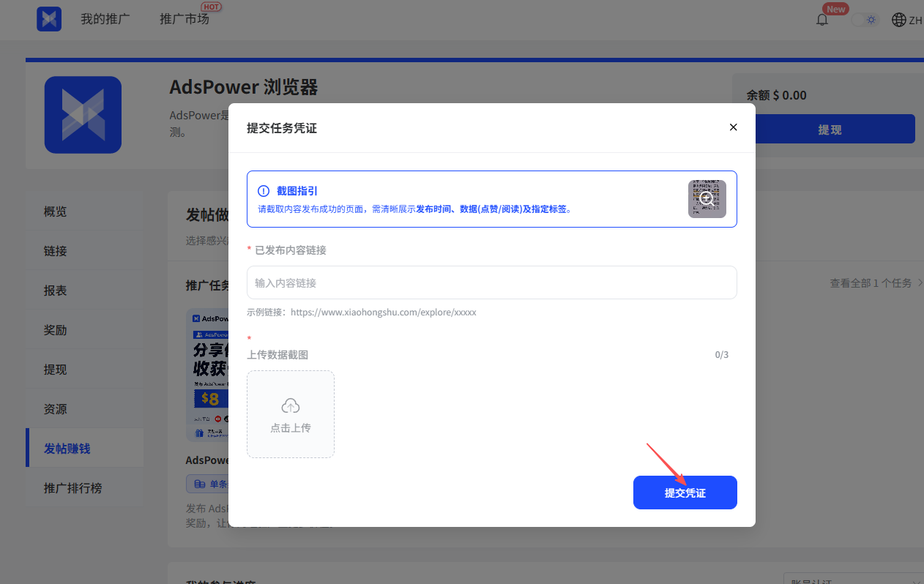The width and height of the screenshot is (924, 584).
Task: Open the ZH language selector
Action: (x=907, y=20)
